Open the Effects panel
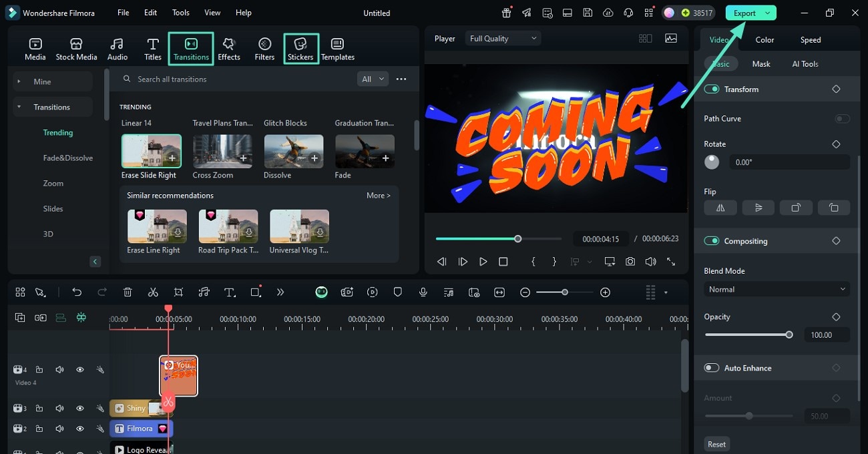Screen dimensions: 868x454 (229, 49)
